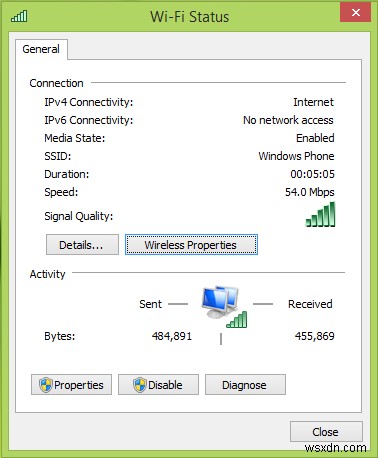Screen dimensions: 378x458
Task: Open adapter Properties
Action: pos(71,385)
